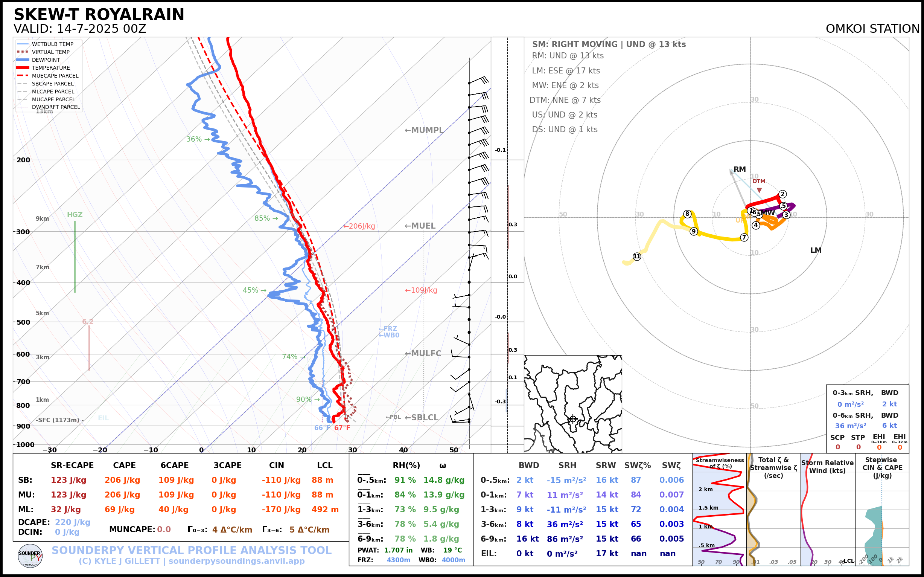Click the SounderPy circular logo

30,556
